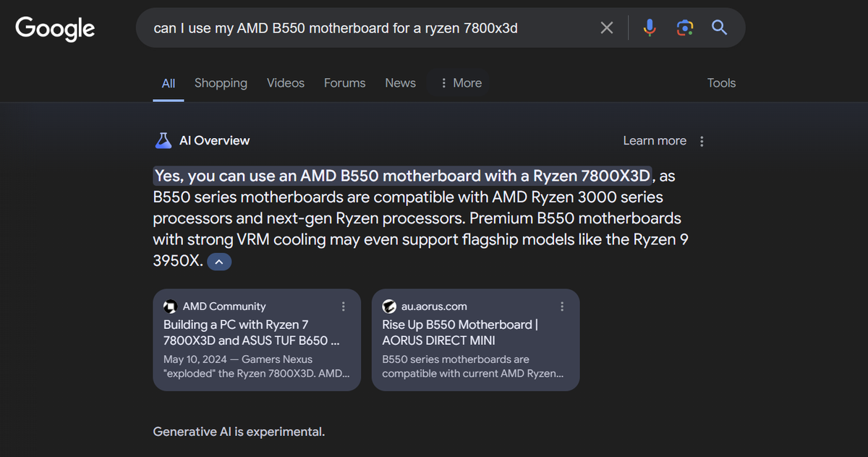Click the search magnifier icon
The height and width of the screenshot is (457, 868).
click(x=719, y=27)
